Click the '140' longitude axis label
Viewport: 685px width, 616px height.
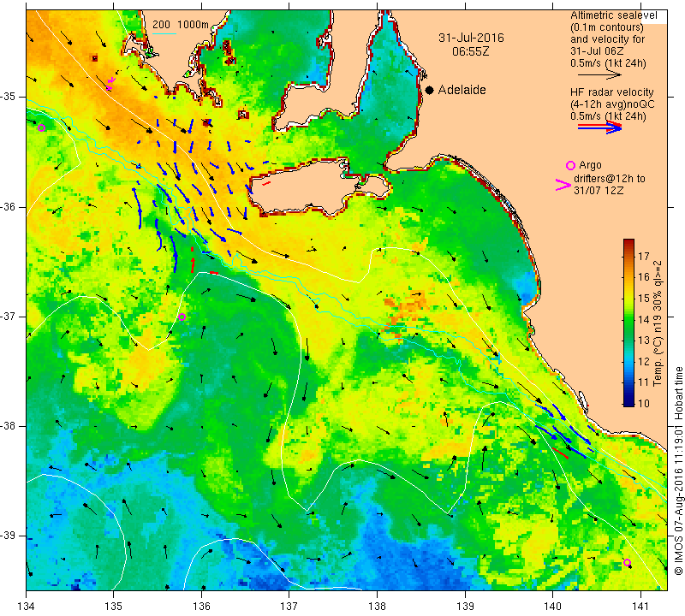pyautogui.click(x=552, y=606)
